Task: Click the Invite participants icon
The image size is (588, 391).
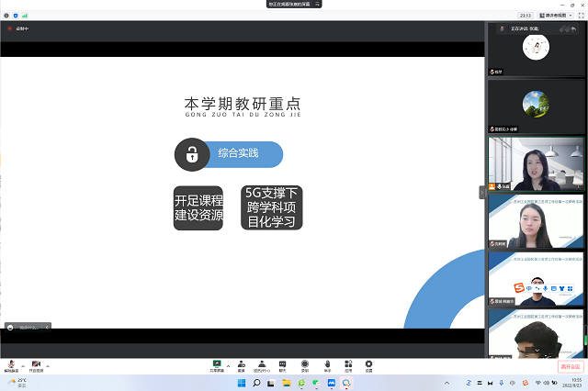Action: (x=241, y=366)
